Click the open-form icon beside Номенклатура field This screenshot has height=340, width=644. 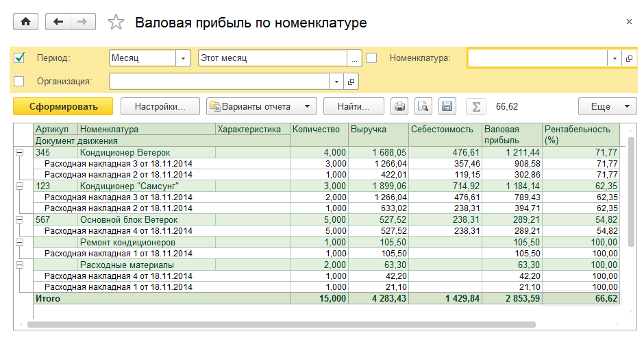click(x=629, y=58)
